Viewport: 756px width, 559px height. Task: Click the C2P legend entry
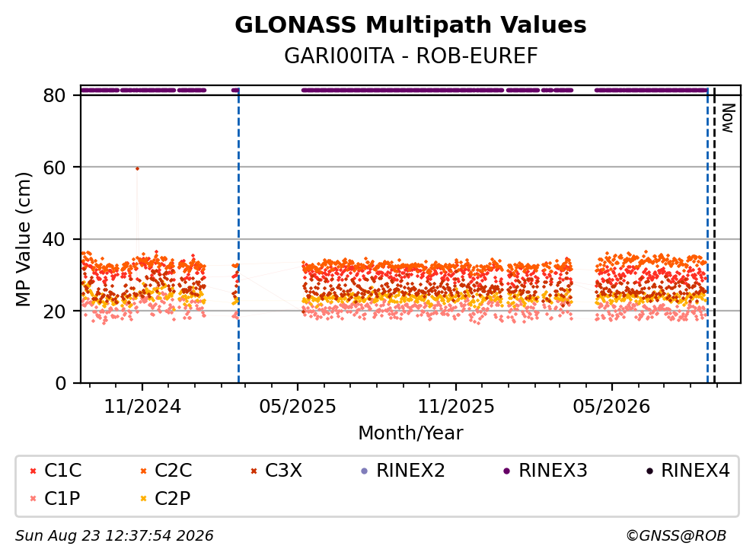(165, 498)
